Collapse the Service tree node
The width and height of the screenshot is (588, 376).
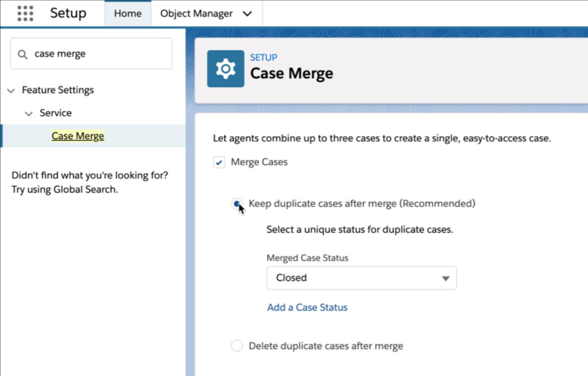coord(29,114)
